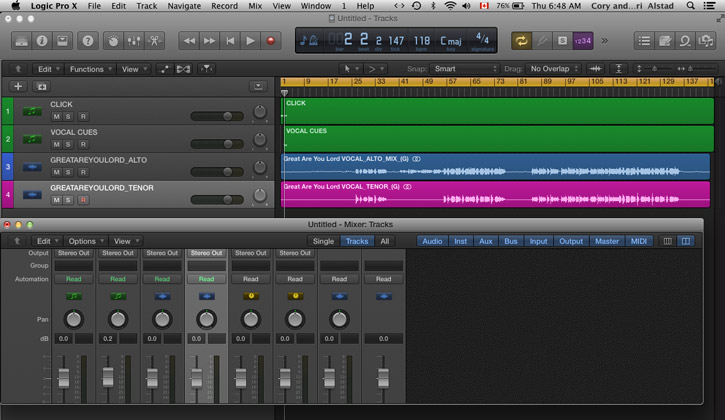725x420 pixels.
Task: Click the Aux filter button in Mixer
Action: 485,241
